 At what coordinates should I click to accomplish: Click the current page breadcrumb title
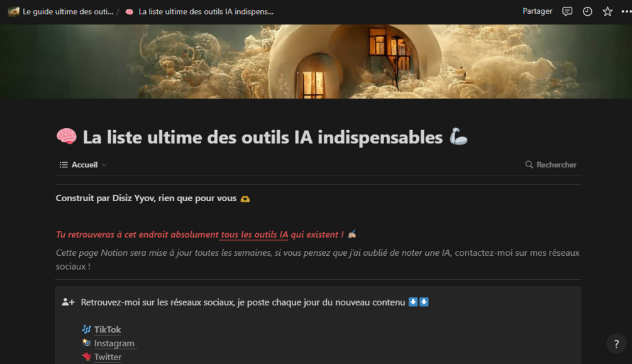[x=206, y=11]
